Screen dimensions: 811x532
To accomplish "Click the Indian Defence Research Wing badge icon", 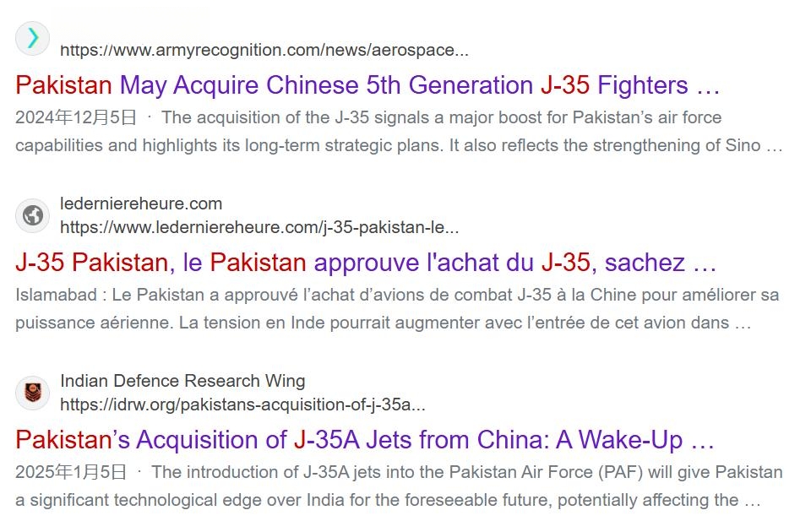I will coord(33,393).
